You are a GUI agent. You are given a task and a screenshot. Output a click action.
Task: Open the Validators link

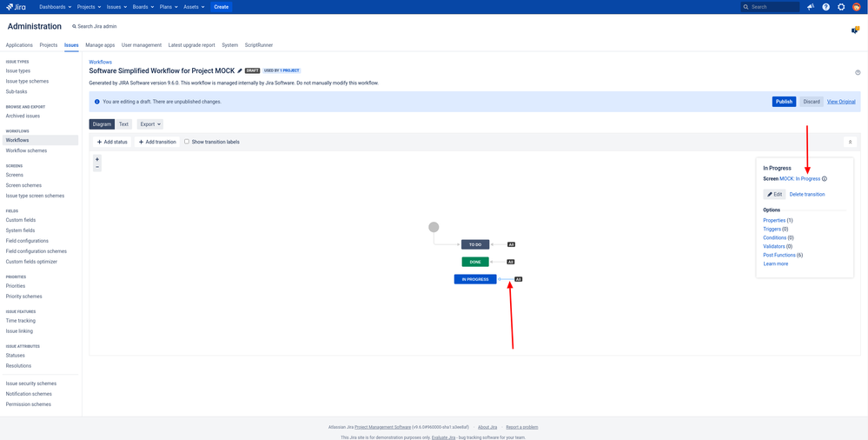774,246
